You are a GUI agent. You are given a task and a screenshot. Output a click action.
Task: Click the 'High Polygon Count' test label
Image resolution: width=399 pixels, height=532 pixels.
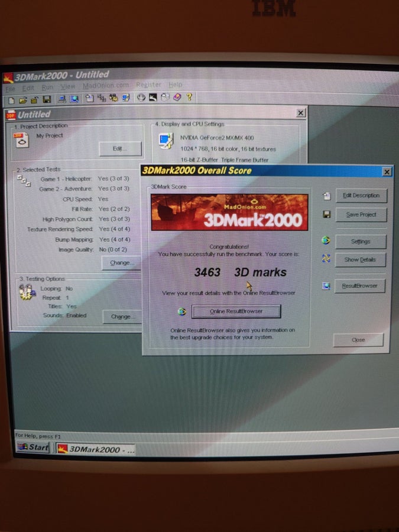coord(67,219)
